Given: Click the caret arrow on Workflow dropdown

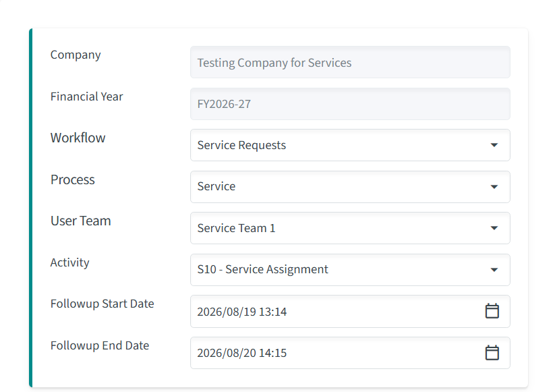Looking at the screenshot, I should [494, 145].
